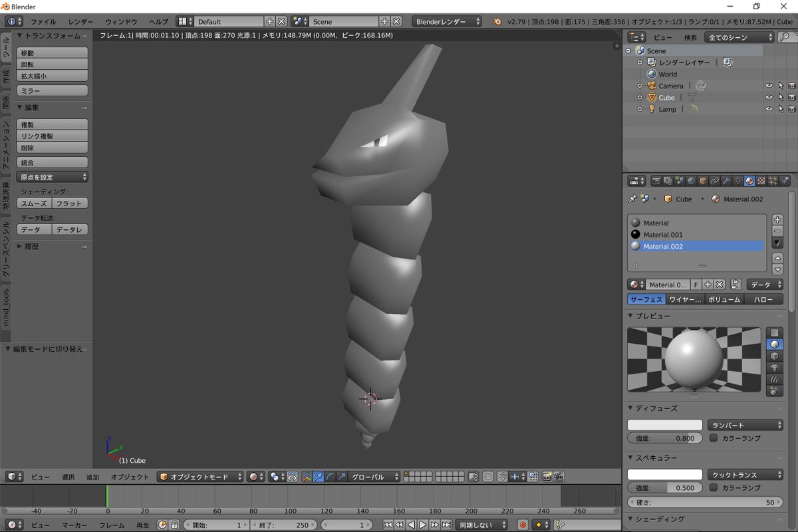Expand the history panel in tool shelf
Image resolution: width=798 pixels, height=532 pixels.
coord(20,246)
